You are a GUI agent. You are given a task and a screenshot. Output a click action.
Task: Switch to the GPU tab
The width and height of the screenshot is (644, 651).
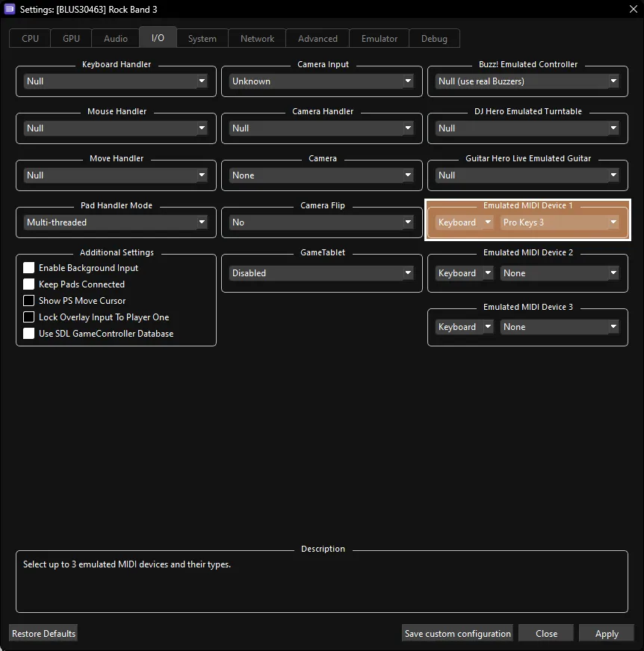[x=70, y=38]
